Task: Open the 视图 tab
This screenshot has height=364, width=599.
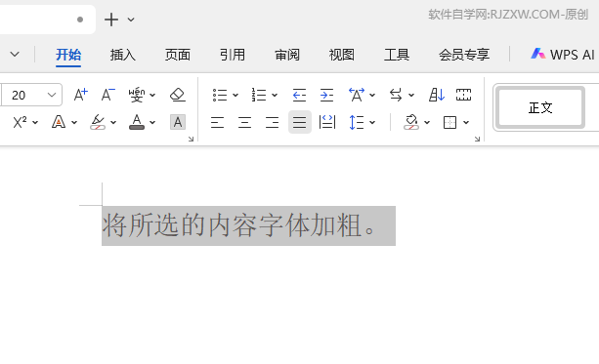Action: 342,55
